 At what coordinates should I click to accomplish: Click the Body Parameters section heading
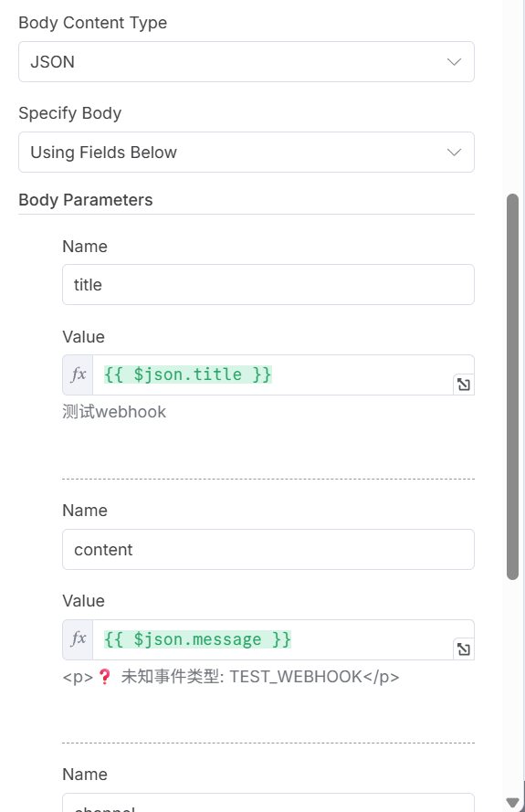(86, 200)
